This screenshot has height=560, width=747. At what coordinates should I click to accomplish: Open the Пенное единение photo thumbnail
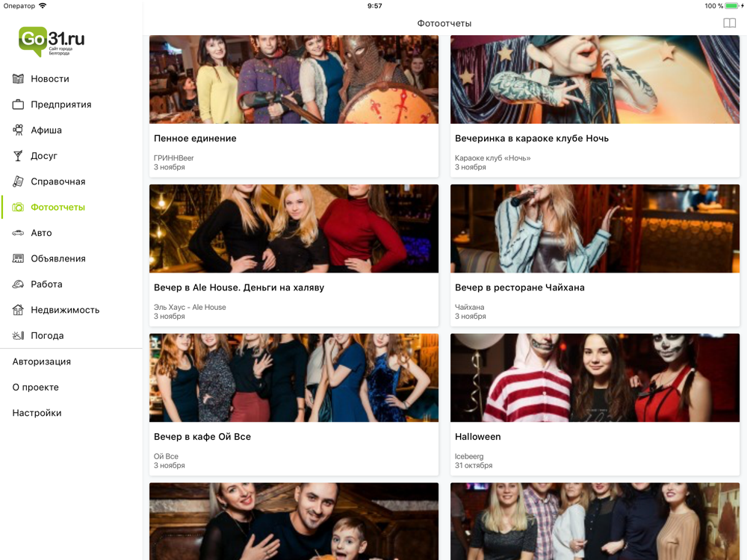(x=294, y=80)
